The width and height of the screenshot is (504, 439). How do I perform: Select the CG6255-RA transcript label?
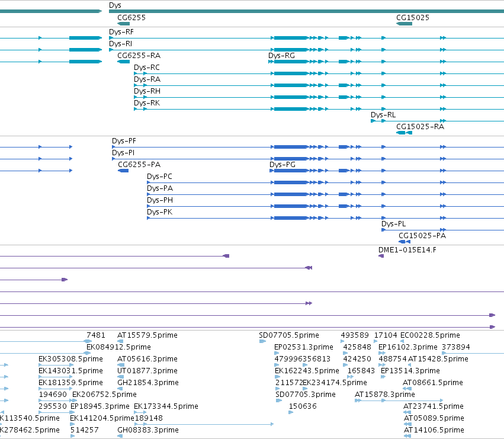(139, 56)
